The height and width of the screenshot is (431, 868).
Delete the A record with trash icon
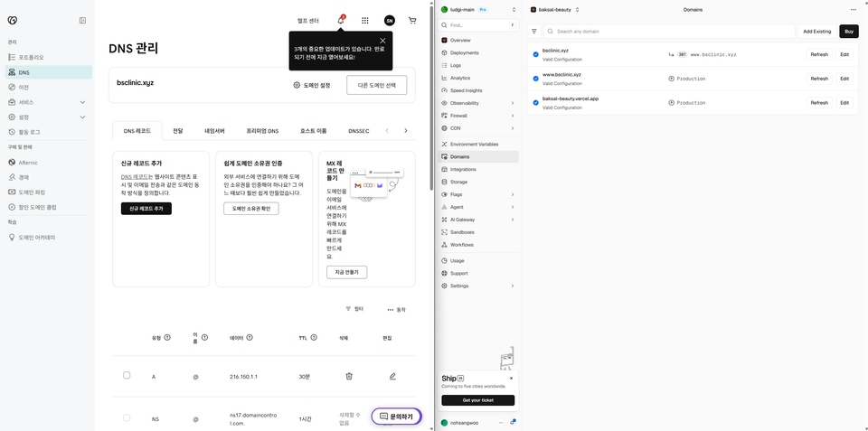pos(349,376)
